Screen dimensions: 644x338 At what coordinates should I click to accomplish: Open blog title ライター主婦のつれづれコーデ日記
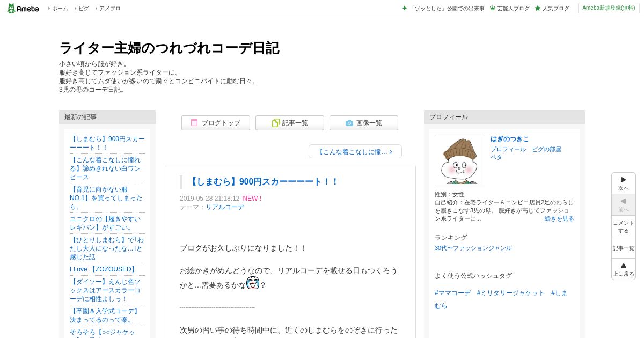[x=169, y=48]
